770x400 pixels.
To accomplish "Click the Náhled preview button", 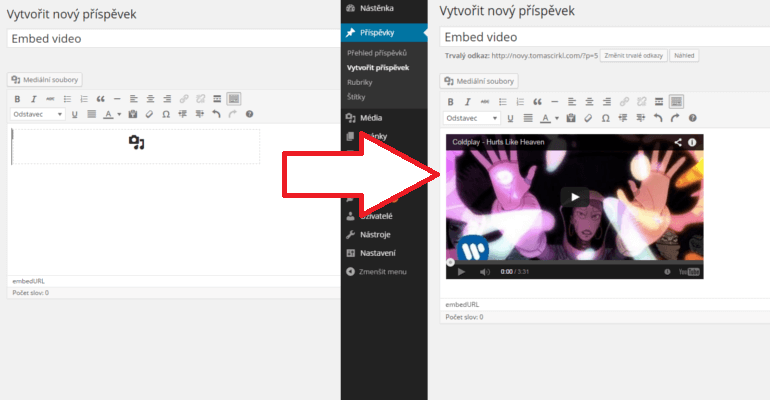I will [x=684, y=56].
